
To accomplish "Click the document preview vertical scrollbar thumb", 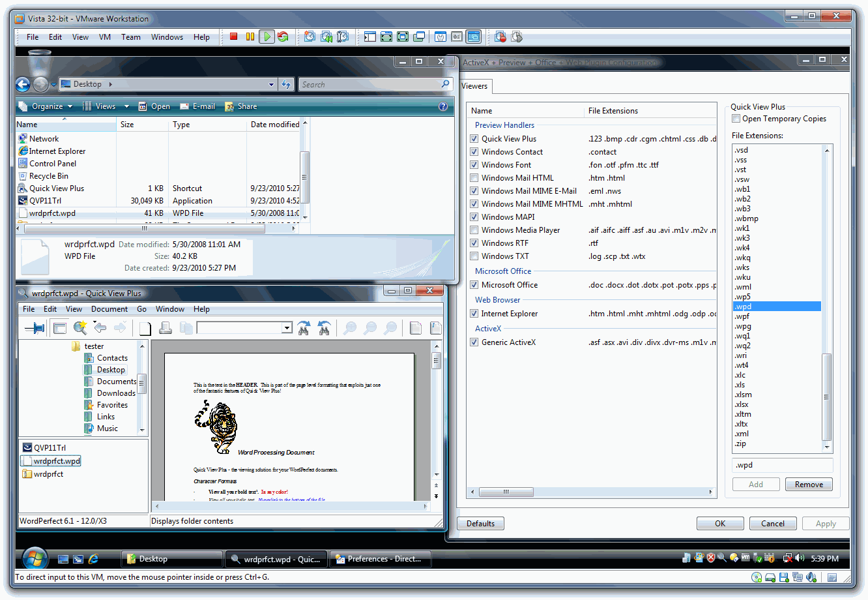I will tap(437, 361).
